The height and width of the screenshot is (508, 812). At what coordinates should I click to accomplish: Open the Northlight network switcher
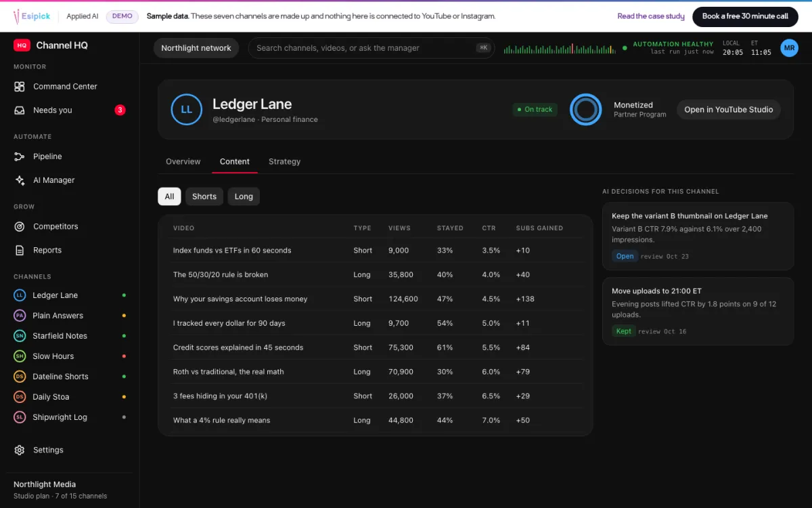[196, 48]
